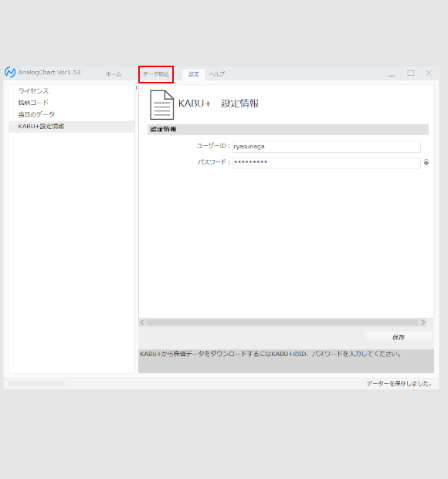Click the horizontal scrollbar left arrow
This screenshot has height=479, width=448.
click(x=142, y=322)
